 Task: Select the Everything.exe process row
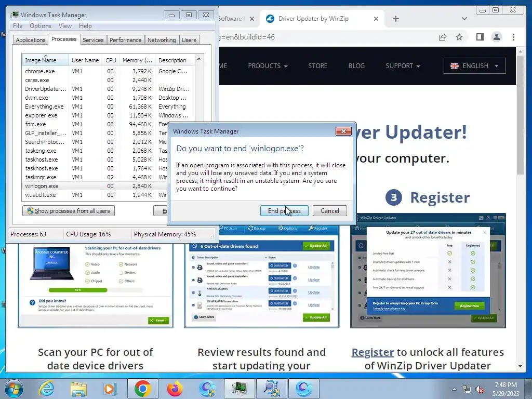[x=108, y=107]
